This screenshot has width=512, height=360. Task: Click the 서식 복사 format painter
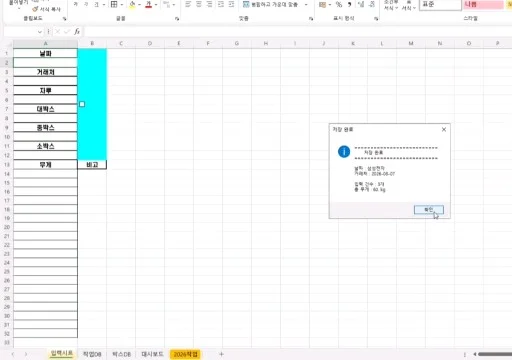click(46, 9)
